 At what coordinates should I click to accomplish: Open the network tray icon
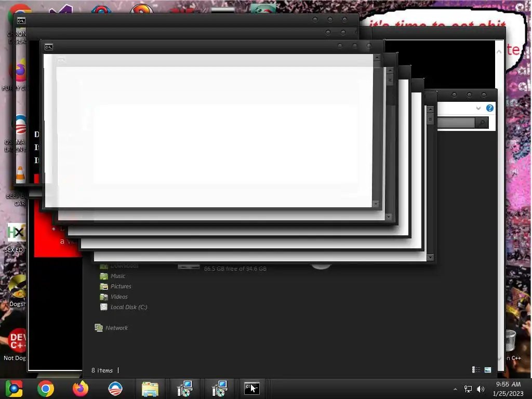(468, 389)
